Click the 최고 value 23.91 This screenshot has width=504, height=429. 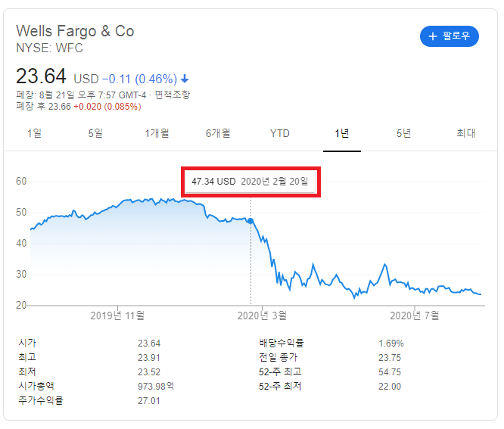pyautogui.click(x=149, y=358)
